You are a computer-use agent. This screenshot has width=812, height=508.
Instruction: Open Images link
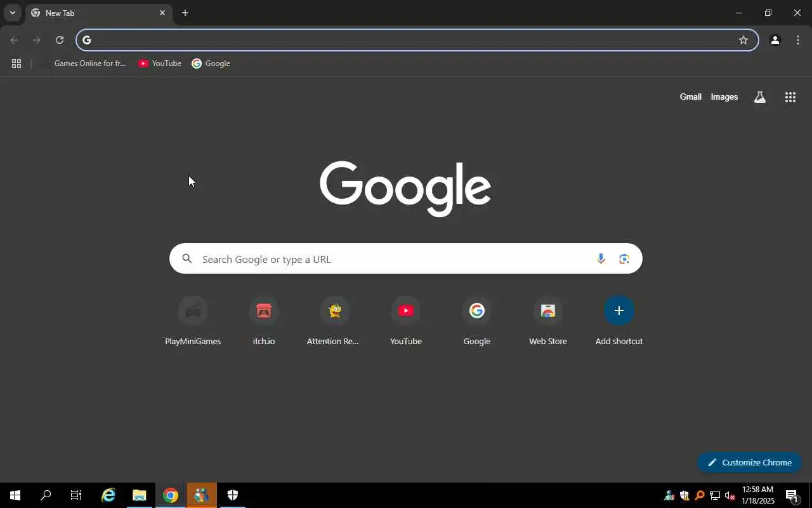724,97
